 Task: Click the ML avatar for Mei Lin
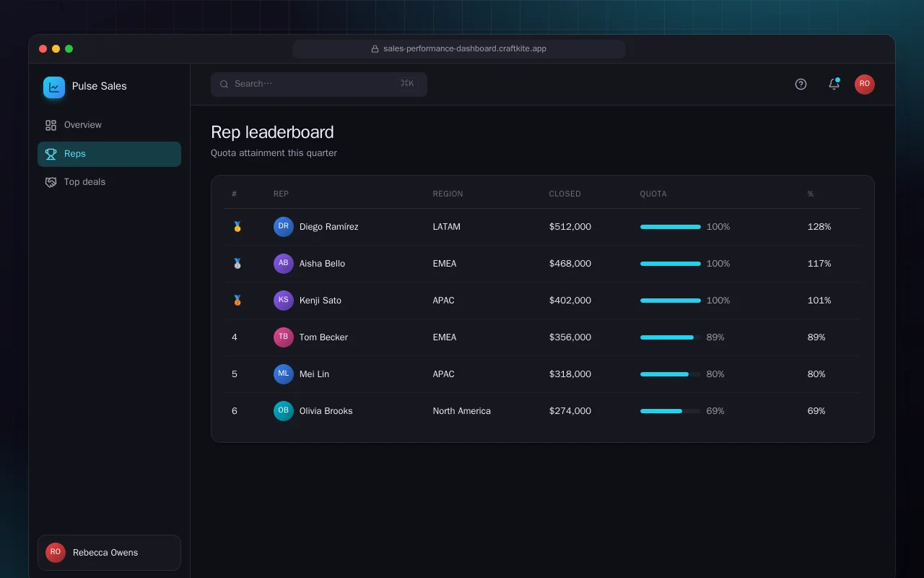(x=284, y=374)
